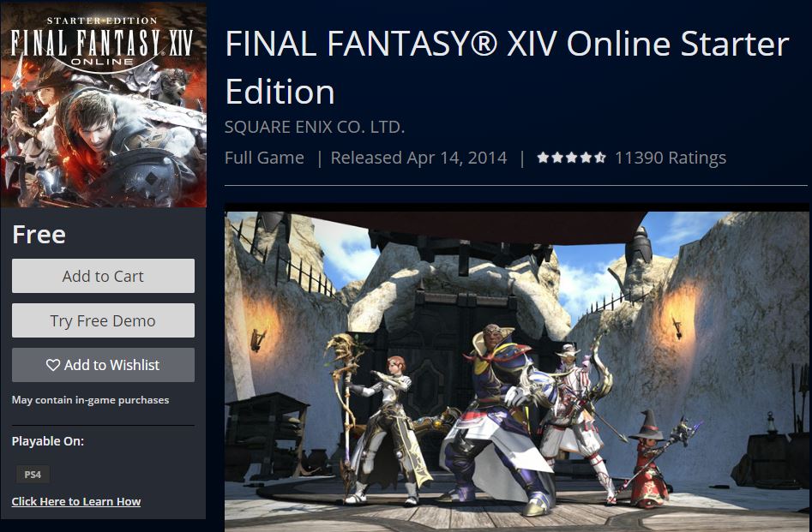Click the middle star of the rating
This screenshot has width=812, height=532.
click(x=571, y=158)
